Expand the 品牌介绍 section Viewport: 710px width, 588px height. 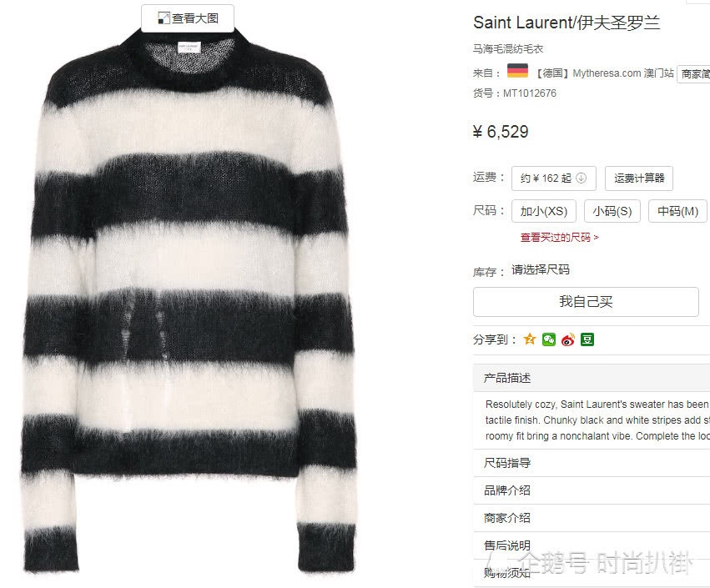(x=592, y=490)
